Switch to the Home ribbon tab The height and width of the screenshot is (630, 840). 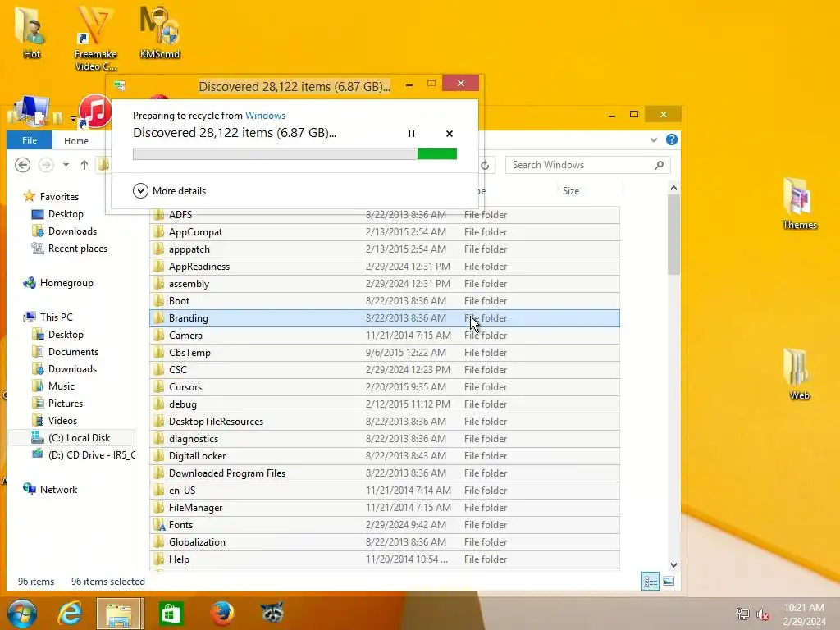pos(76,141)
